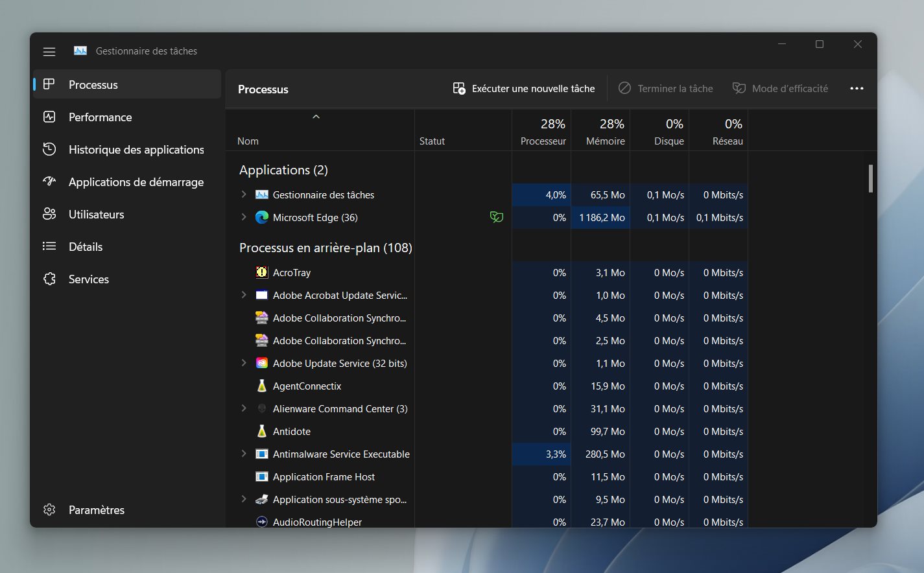Click the Adobe Acrobat Update Service icon
The image size is (924, 573).
point(262,295)
